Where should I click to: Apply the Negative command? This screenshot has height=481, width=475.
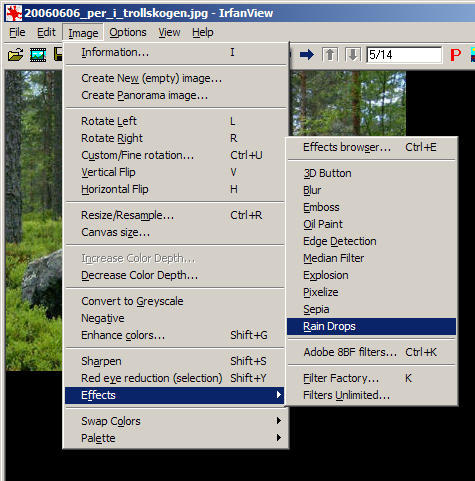coord(176,318)
